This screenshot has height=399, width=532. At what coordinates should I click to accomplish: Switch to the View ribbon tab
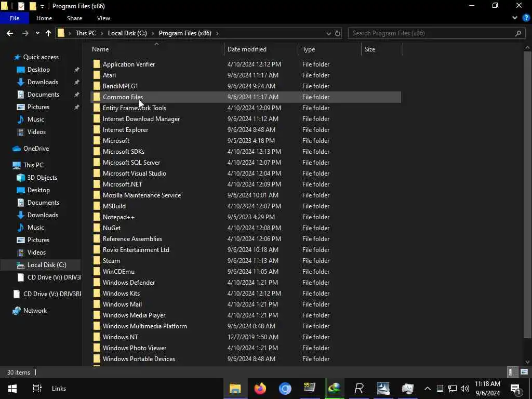tap(103, 18)
